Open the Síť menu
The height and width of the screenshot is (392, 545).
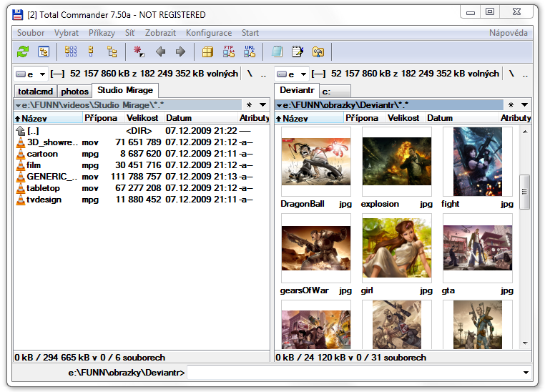coord(130,33)
